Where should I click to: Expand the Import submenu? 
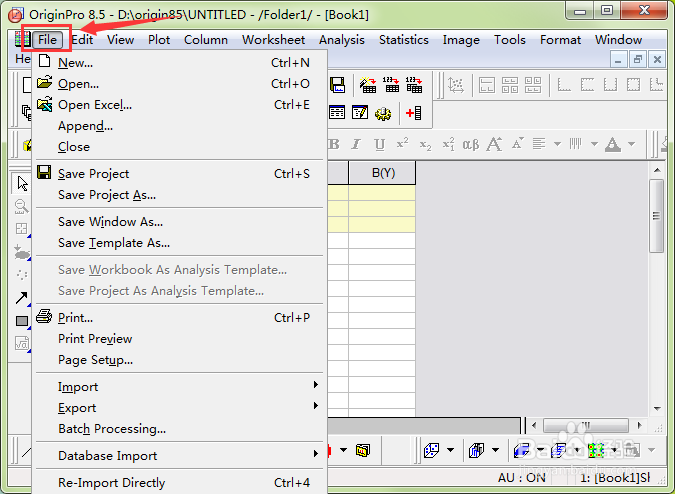(x=180, y=387)
